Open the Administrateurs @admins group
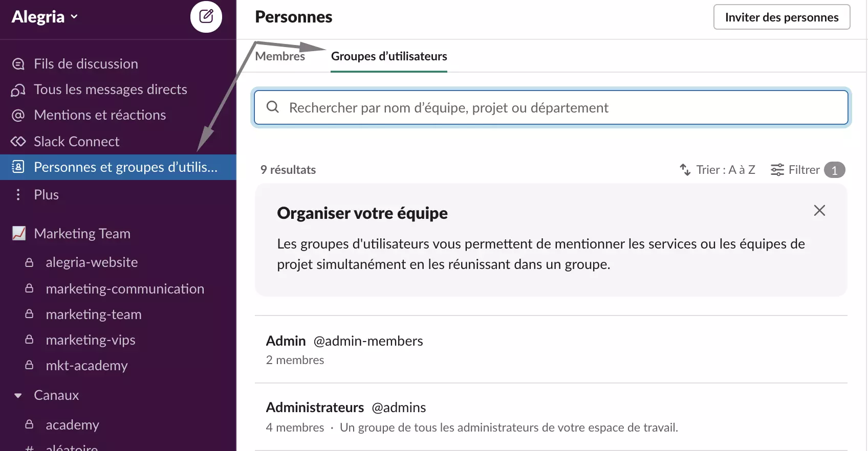This screenshot has height=451, width=868. pos(551,417)
